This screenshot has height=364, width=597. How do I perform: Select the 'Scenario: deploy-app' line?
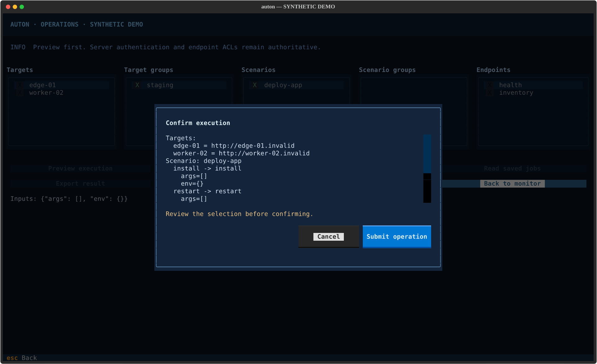pyautogui.click(x=203, y=161)
